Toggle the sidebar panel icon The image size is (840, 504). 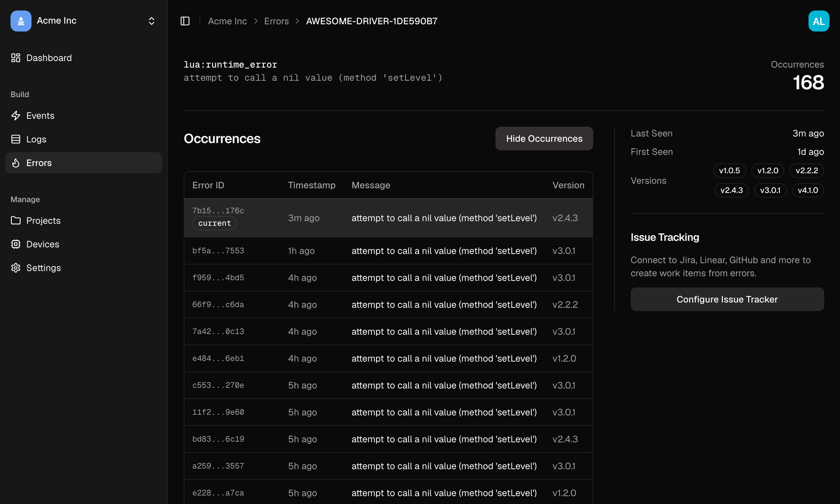click(x=185, y=21)
